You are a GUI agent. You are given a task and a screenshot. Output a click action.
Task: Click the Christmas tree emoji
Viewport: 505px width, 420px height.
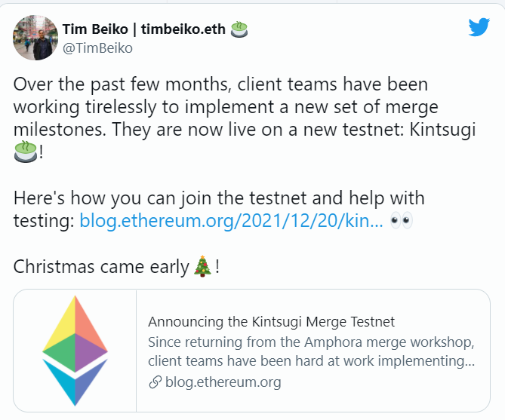202,266
